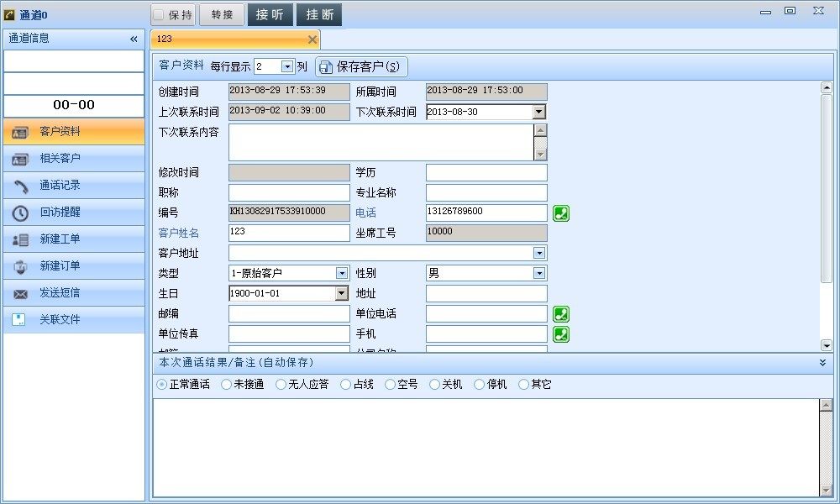Open the 性别 dropdown
The image size is (840, 504).
(539, 273)
